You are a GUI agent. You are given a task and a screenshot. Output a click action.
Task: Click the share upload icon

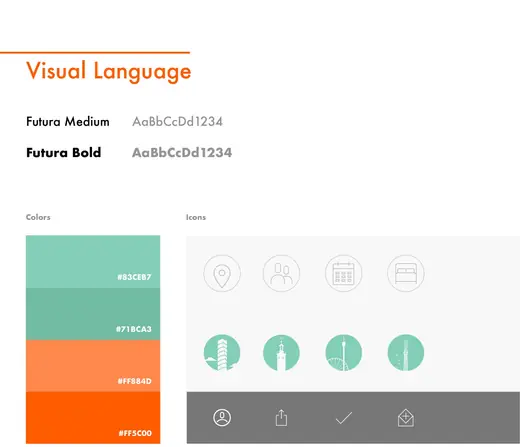click(x=281, y=417)
